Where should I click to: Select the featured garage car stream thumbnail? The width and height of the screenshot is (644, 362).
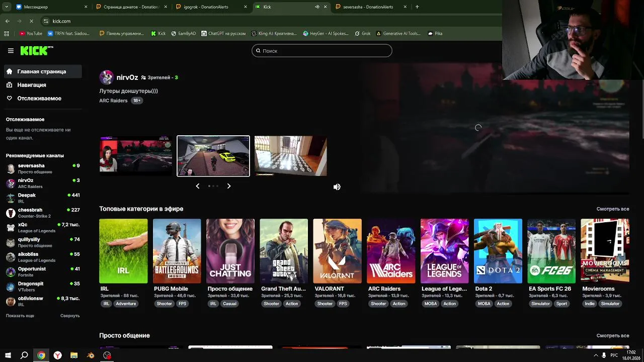213,156
